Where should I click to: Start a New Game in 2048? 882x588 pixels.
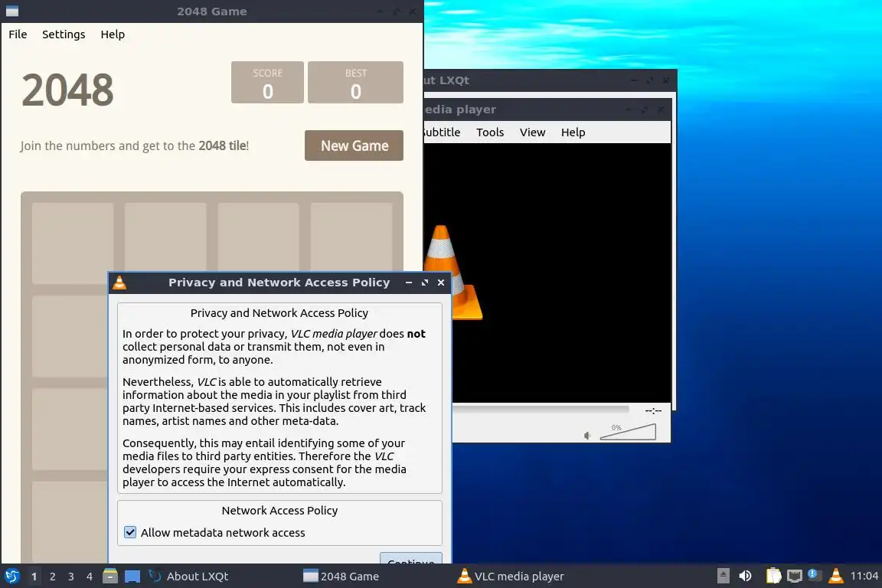point(354,145)
